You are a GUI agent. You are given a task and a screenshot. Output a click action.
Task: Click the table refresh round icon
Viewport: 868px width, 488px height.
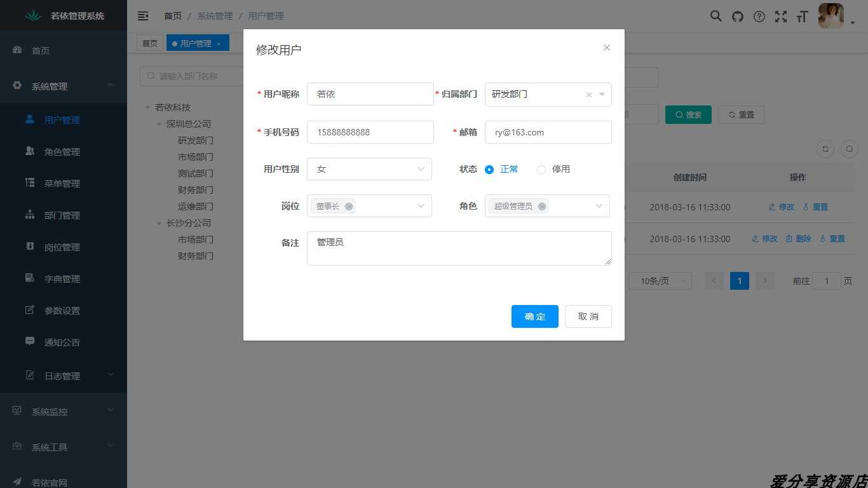825,149
